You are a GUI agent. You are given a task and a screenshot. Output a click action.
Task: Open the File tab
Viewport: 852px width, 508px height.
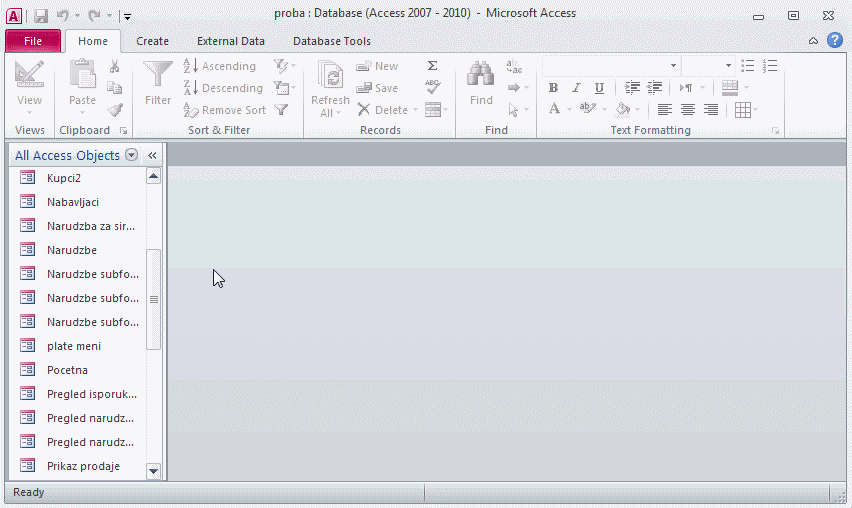tap(33, 41)
